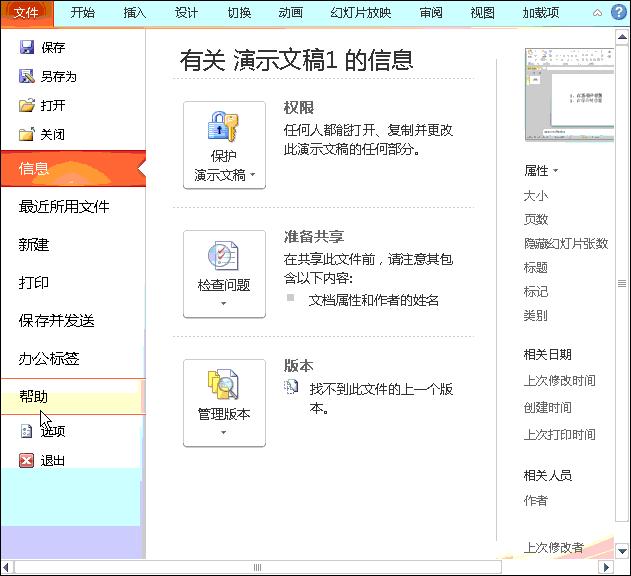Switch to the 审阅 tab
The width and height of the screenshot is (631, 576).
(431, 12)
